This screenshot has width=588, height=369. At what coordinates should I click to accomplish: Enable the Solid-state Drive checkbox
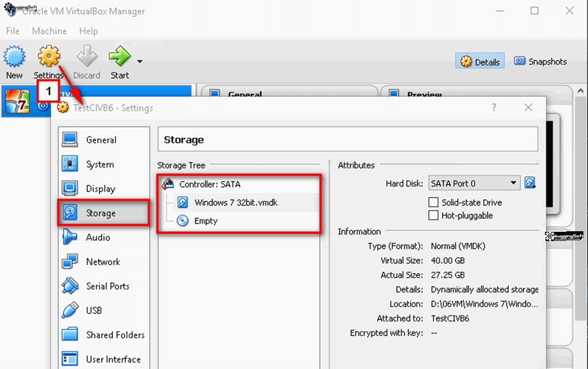(433, 203)
